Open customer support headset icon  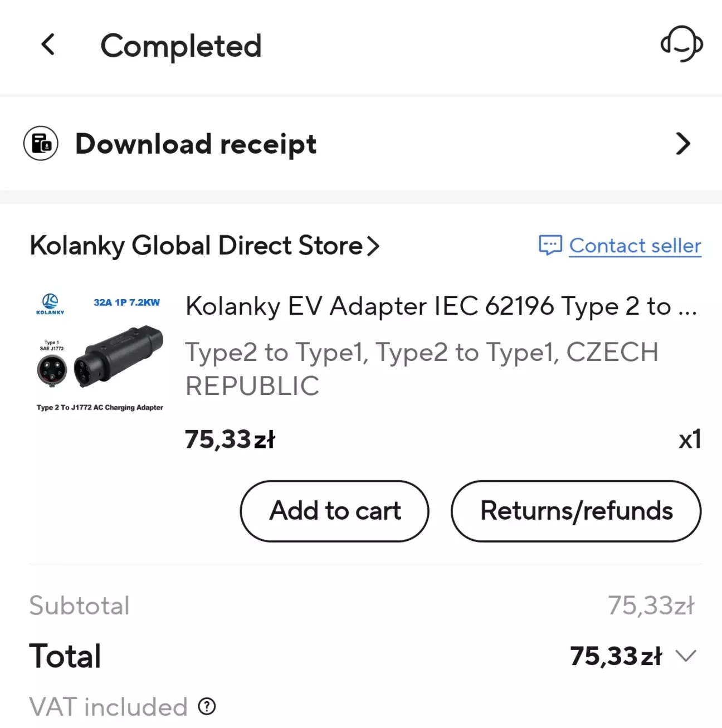(x=681, y=44)
